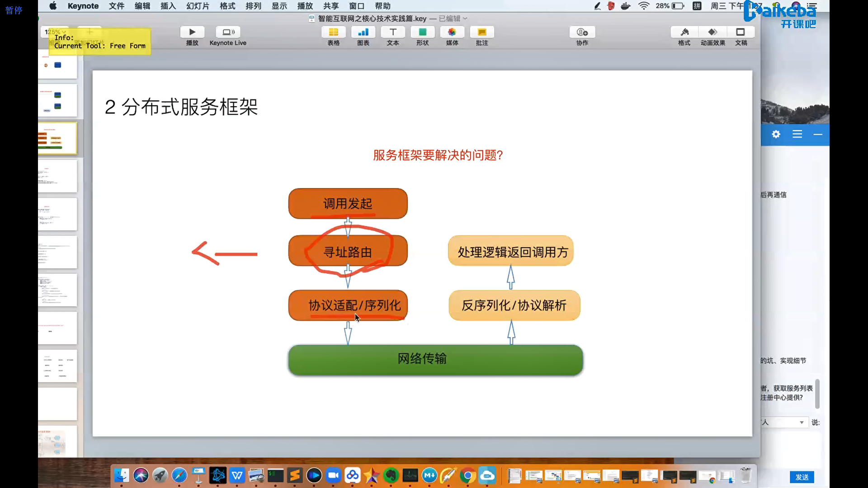Viewport: 868px width, 488px height.
Task: Open the 排列 menu in menu bar
Action: click(x=253, y=6)
